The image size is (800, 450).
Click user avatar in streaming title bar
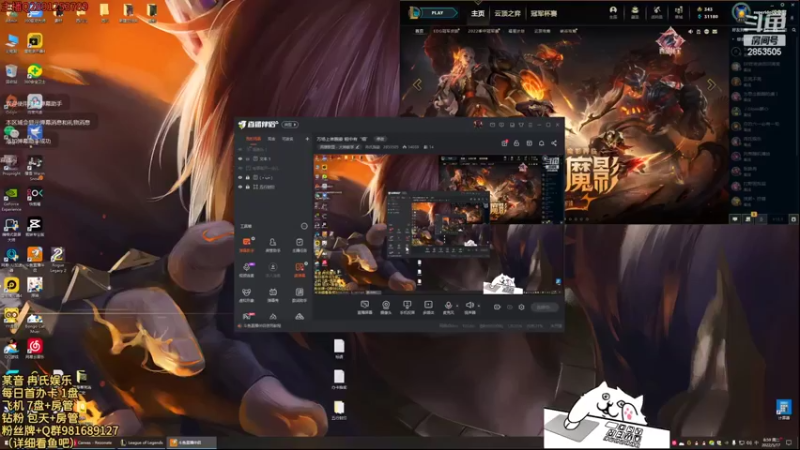pos(478,124)
